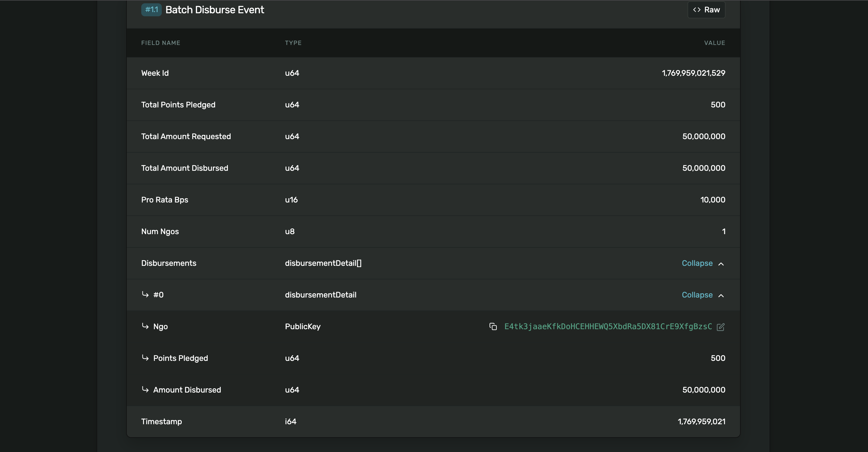Click the nested arrow icon before Ngo
Screen dimensions: 868x452
point(145,326)
